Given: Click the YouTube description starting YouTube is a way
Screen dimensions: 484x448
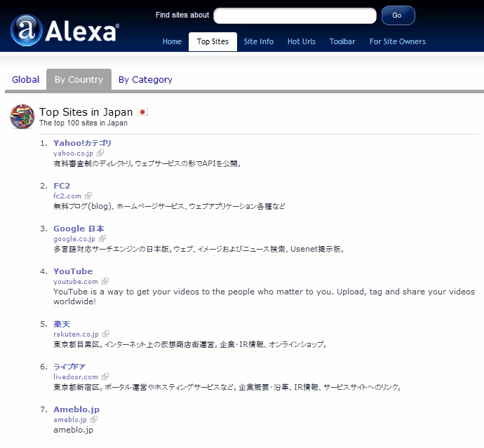Looking at the screenshot, I should [264, 297].
